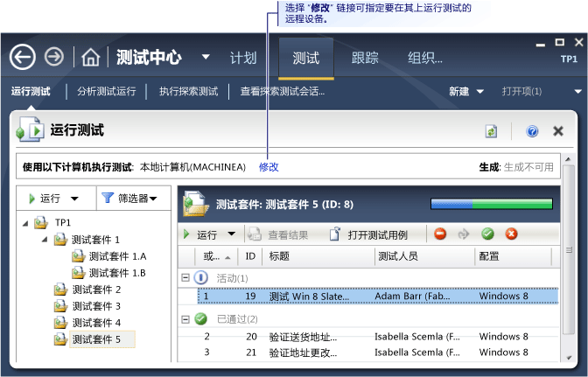Select test row 测试 Win 8 Slate...
Viewport: 588px width, 377px height.
(x=378, y=296)
